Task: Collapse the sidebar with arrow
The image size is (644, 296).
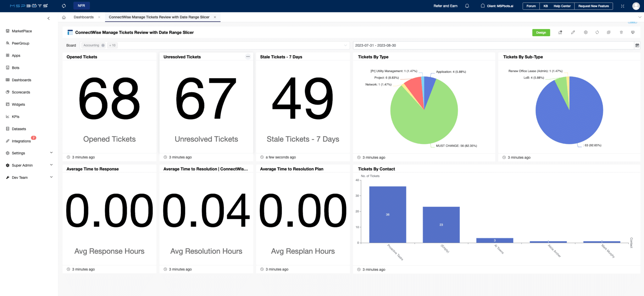Action: pos(48,18)
